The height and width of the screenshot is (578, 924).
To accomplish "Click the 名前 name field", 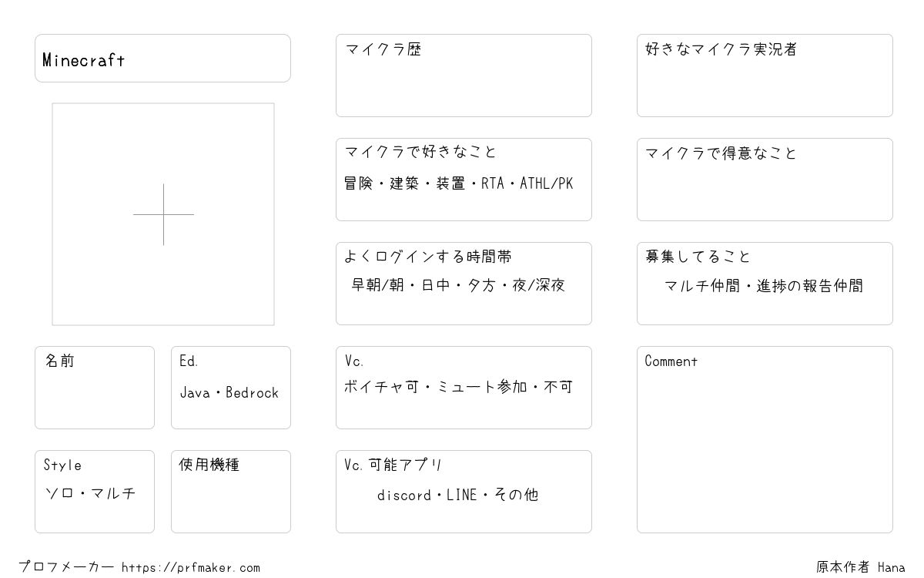I will [x=95, y=388].
